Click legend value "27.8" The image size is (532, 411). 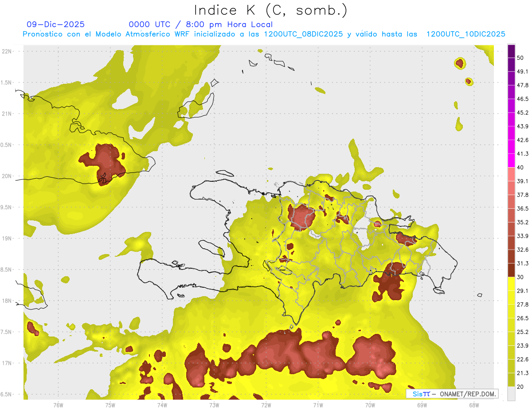pyautogui.click(x=523, y=305)
